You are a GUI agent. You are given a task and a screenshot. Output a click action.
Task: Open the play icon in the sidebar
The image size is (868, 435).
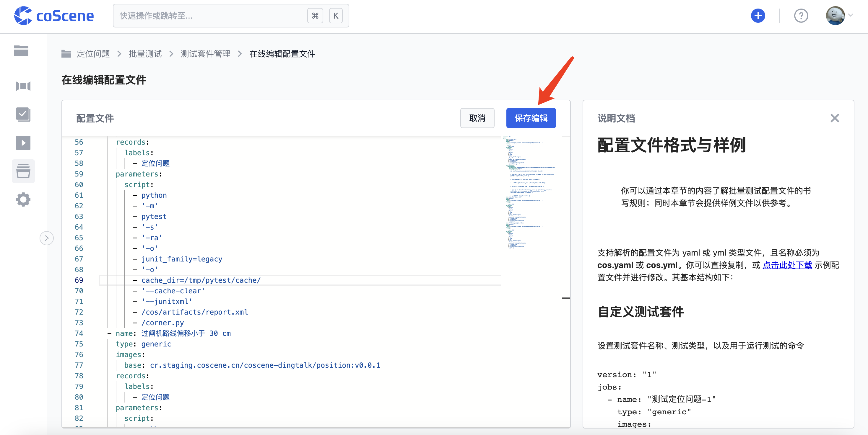click(x=23, y=143)
